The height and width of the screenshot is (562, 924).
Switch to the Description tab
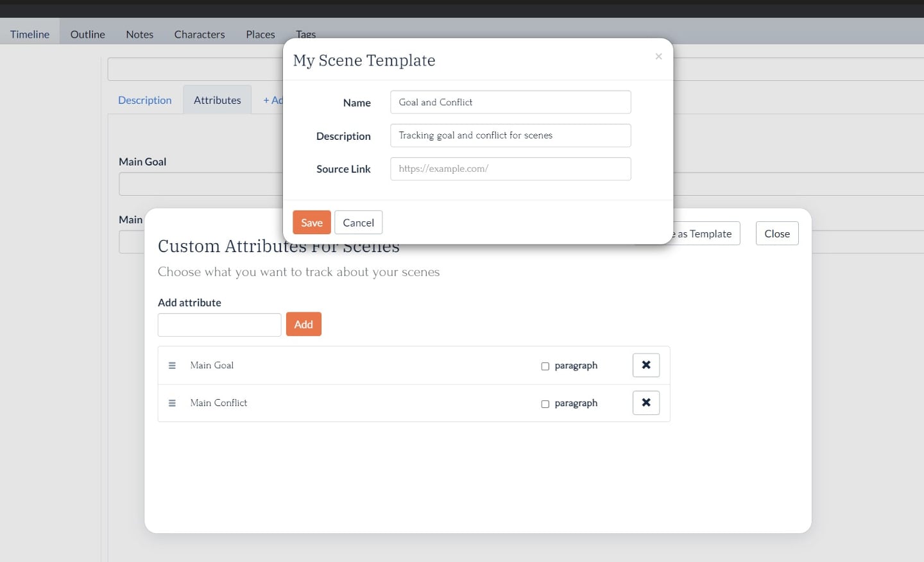[x=144, y=99]
